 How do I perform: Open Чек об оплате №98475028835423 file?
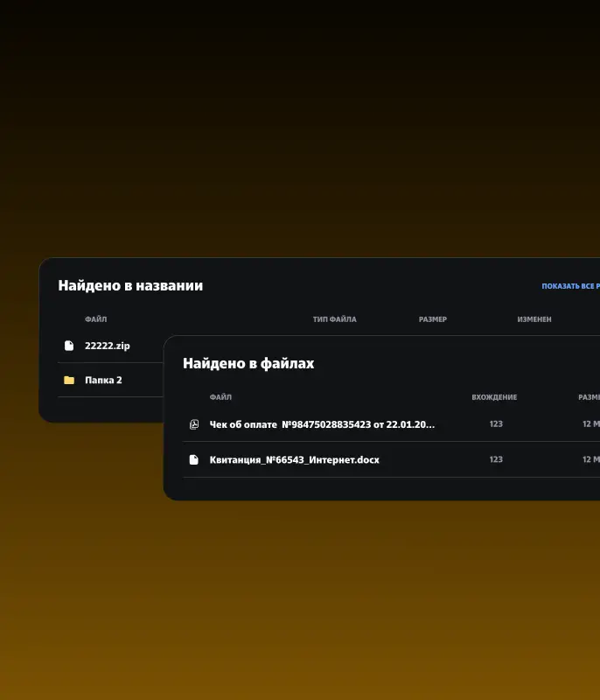tap(322, 424)
